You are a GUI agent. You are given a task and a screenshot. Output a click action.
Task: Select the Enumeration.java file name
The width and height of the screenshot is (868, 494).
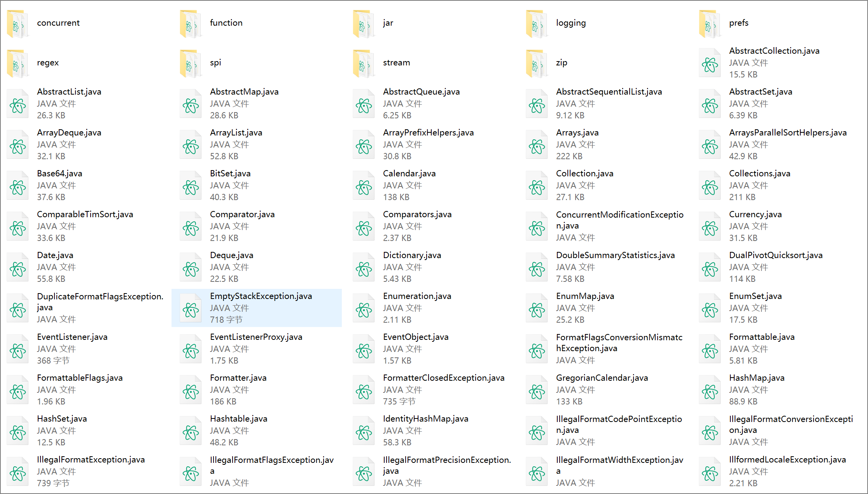(x=417, y=296)
